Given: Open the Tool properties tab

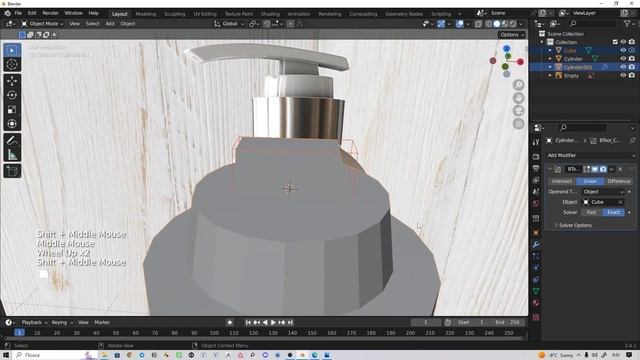Looking at the screenshot, I should tap(536, 142).
